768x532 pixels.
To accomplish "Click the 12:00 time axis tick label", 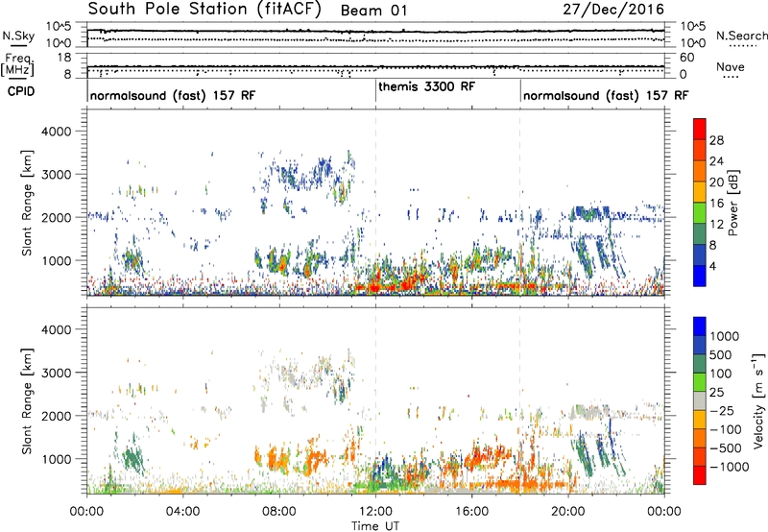I will click(x=375, y=512).
